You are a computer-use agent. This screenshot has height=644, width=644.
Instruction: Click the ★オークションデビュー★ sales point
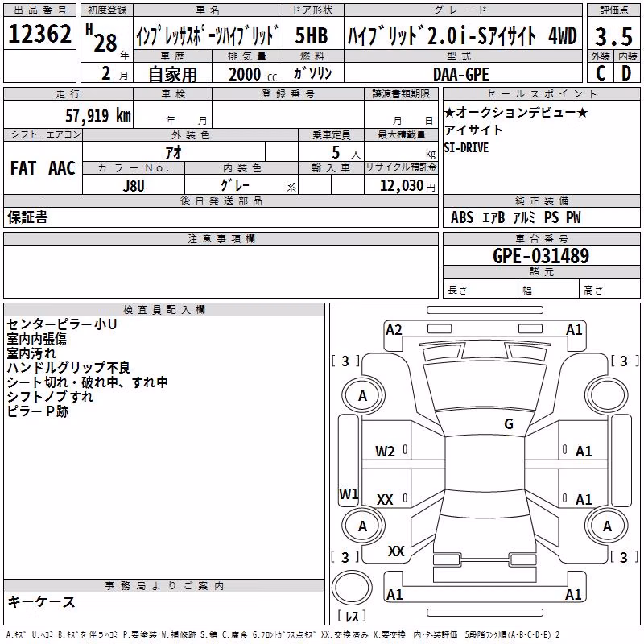[516, 112]
